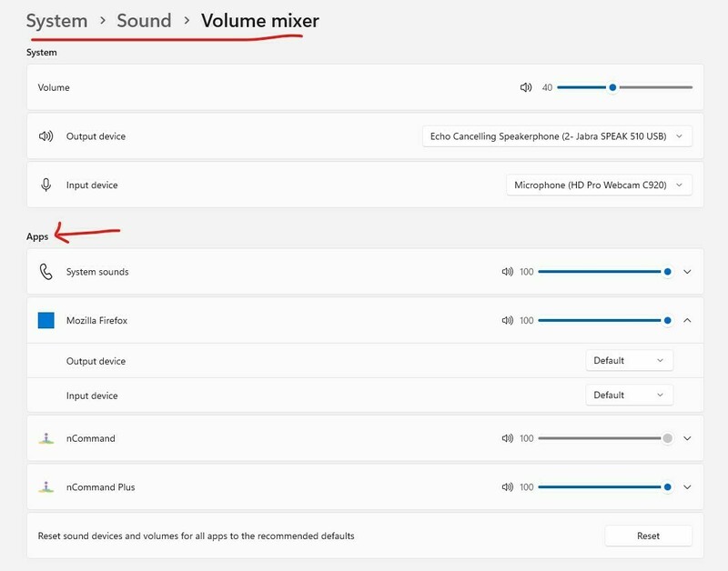Open the system Output device dropdown
Image resolution: width=728 pixels, height=571 pixels.
pyautogui.click(x=557, y=136)
